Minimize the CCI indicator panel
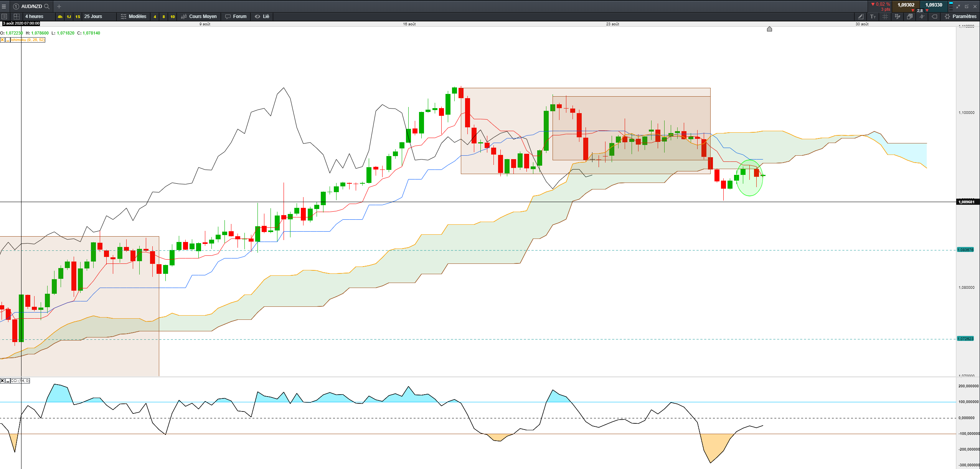This screenshot has width=980, height=469. [8, 381]
